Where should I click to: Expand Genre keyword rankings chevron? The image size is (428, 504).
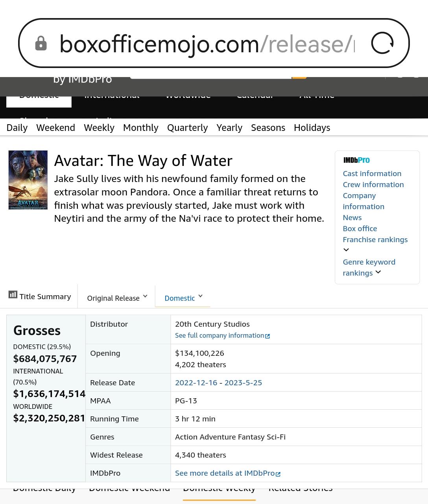pyautogui.click(x=378, y=272)
